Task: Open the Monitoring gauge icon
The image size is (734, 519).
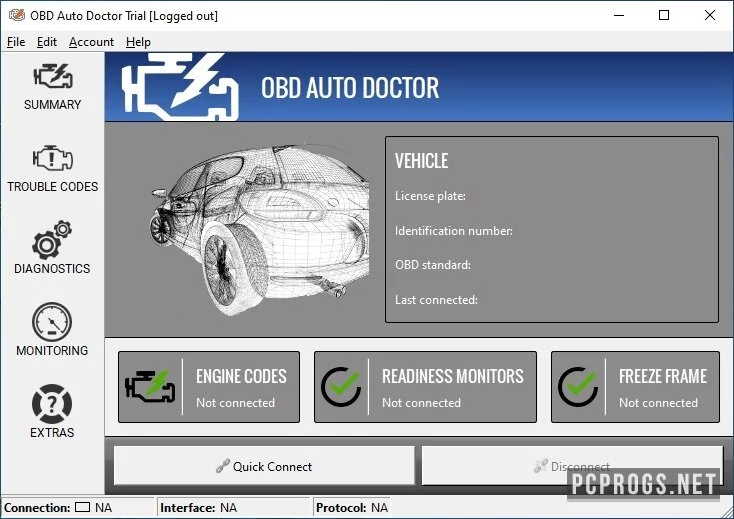Action: click(x=52, y=322)
